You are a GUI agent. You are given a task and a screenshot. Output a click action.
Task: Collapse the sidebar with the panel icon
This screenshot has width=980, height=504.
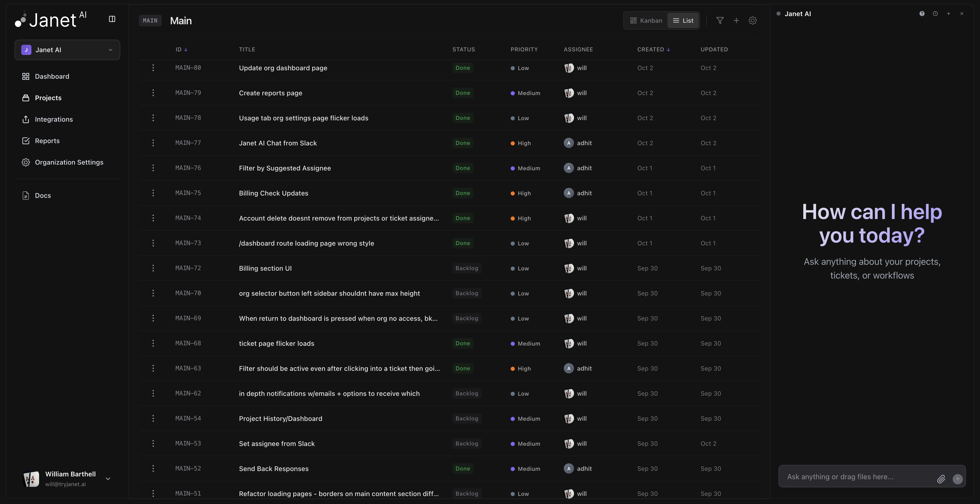[112, 19]
